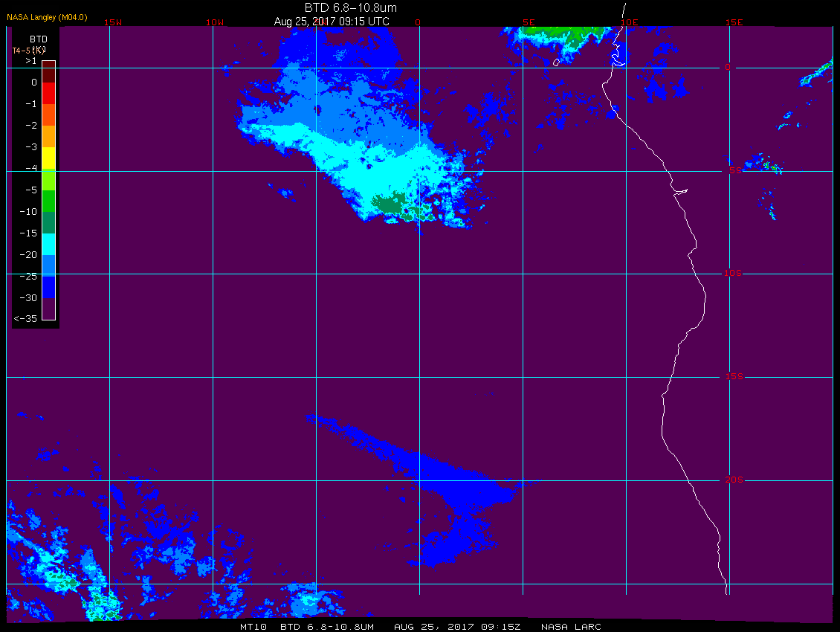
Task: Click the '-10' legend value
Action: (x=28, y=212)
